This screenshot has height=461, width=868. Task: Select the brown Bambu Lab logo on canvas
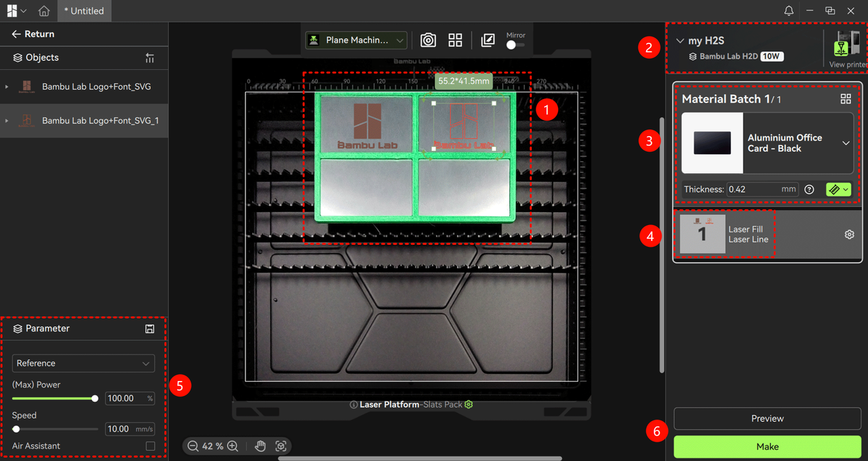pos(367,126)
